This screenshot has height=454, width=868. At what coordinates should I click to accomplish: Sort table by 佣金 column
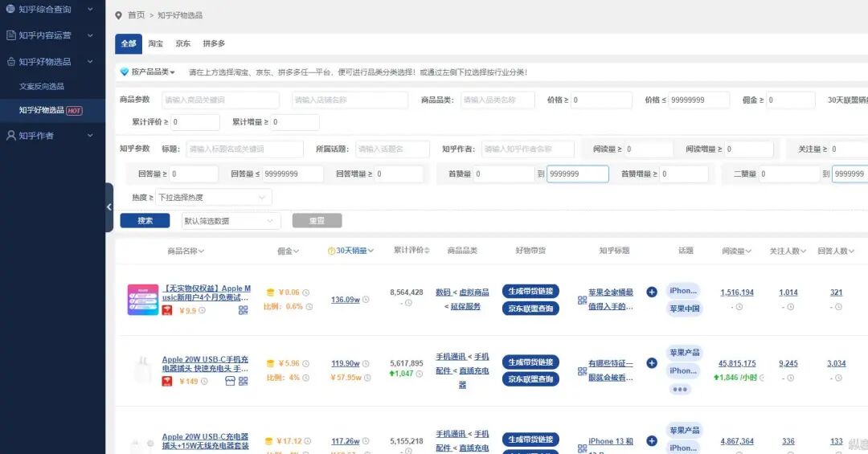(288, 251)
